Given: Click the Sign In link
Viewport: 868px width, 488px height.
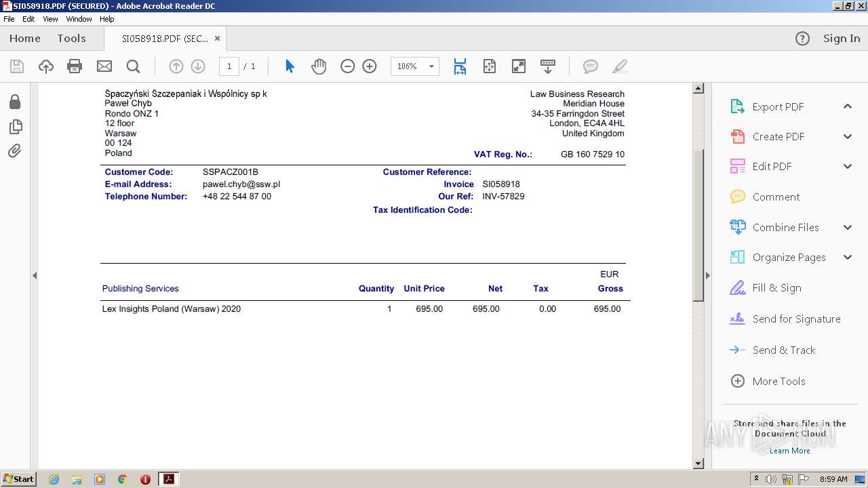Looking at the screenshot, I should pos(842,39).
